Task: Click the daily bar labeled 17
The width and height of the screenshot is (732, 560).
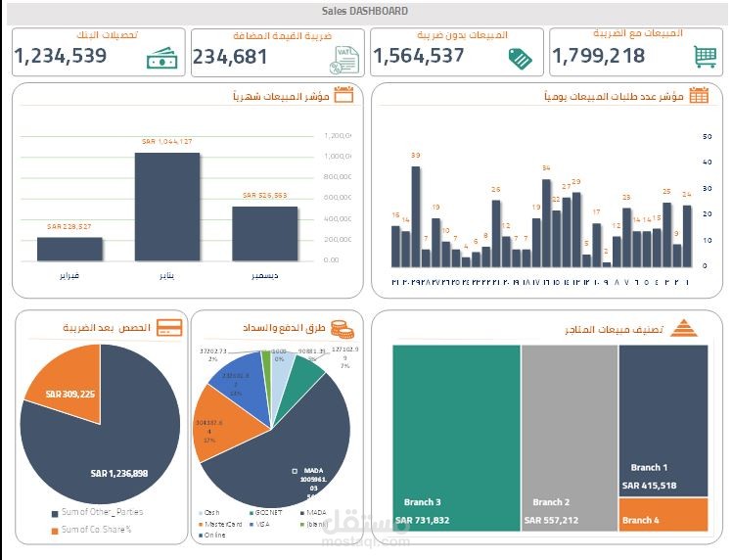Action: tap(596, 245)
